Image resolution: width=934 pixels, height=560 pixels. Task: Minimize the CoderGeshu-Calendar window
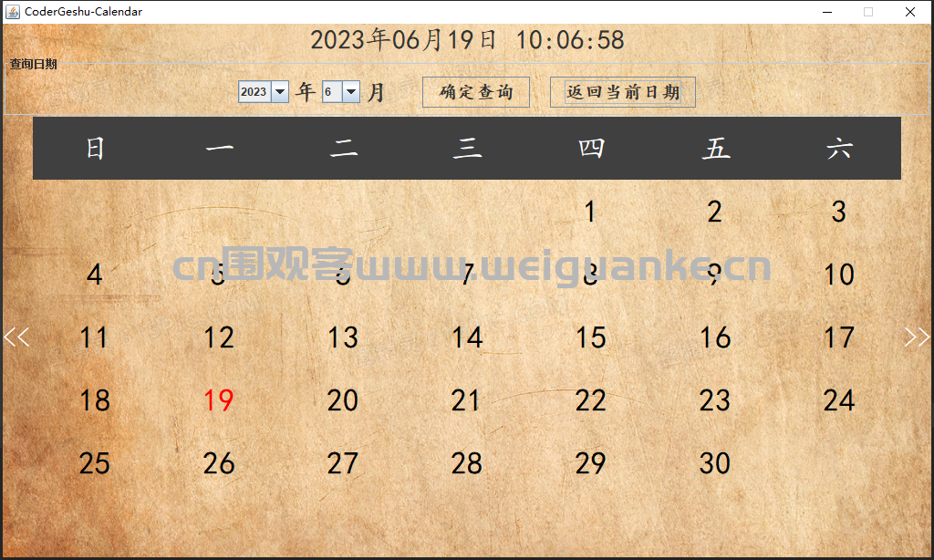(x=827, y=12)
